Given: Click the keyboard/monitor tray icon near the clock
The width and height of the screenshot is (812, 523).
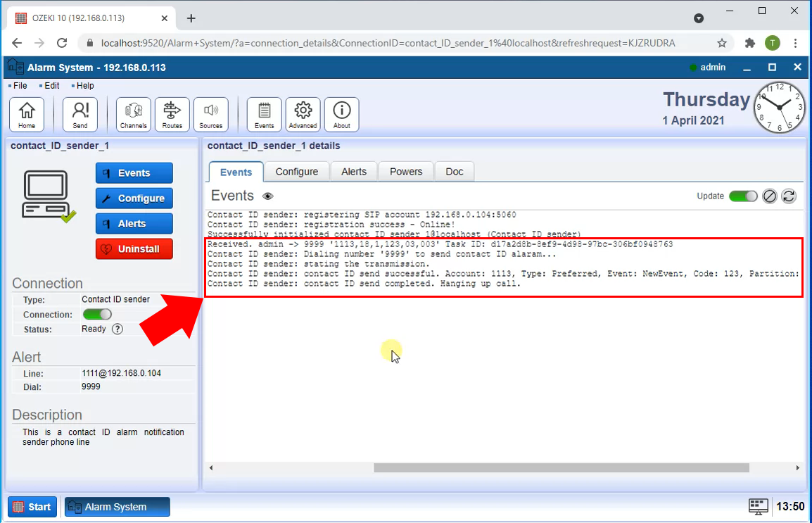Looking at the screenshot, I should (759, 506).
